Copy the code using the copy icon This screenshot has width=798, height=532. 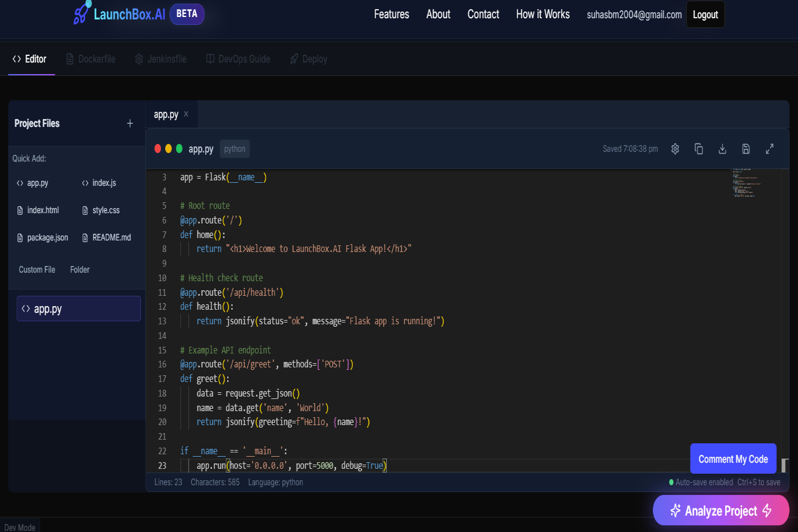698,148
